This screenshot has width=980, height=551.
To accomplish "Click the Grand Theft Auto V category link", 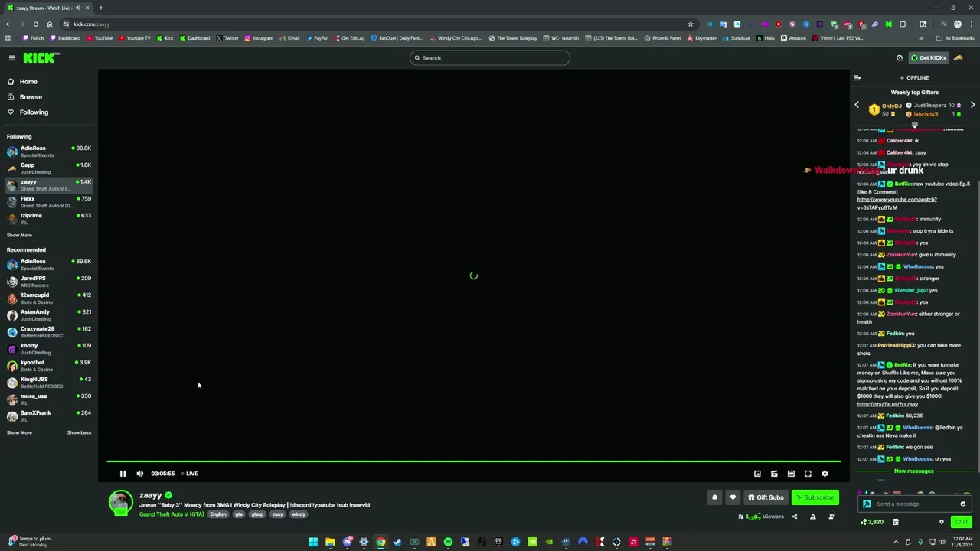I will (171, 514).
